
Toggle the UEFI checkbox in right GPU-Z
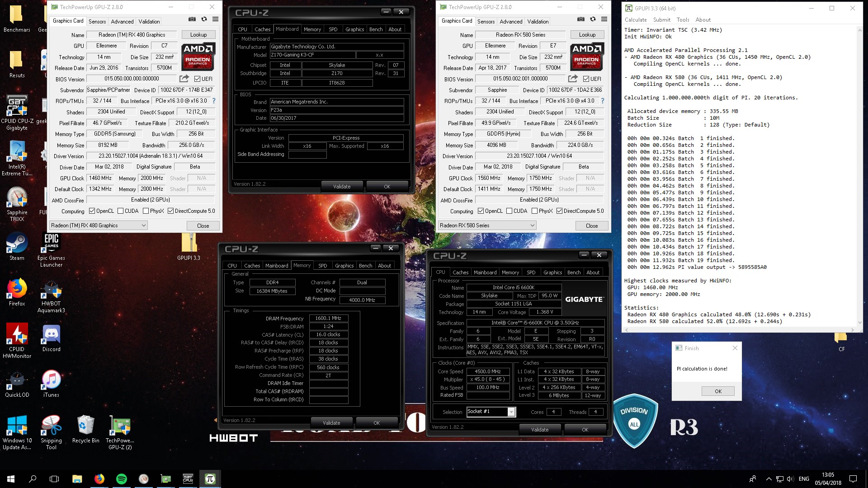pyautogui.click(x=586, y=79)
